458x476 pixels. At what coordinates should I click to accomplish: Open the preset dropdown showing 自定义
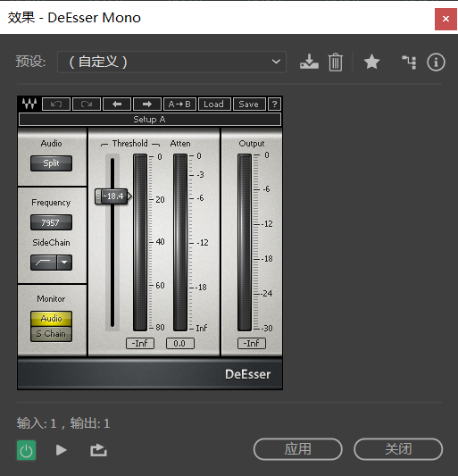coord(171,62)
